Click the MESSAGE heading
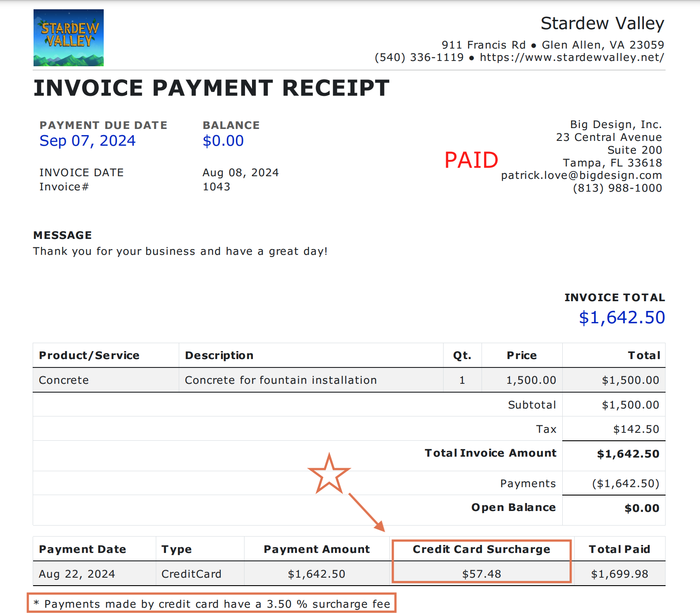 [x=63, y=235]
